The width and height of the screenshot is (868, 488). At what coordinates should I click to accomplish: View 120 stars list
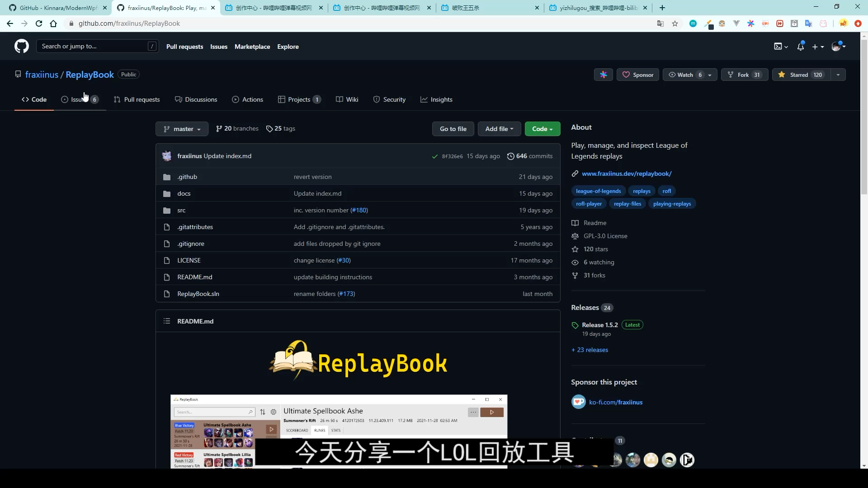coord(595,249)
